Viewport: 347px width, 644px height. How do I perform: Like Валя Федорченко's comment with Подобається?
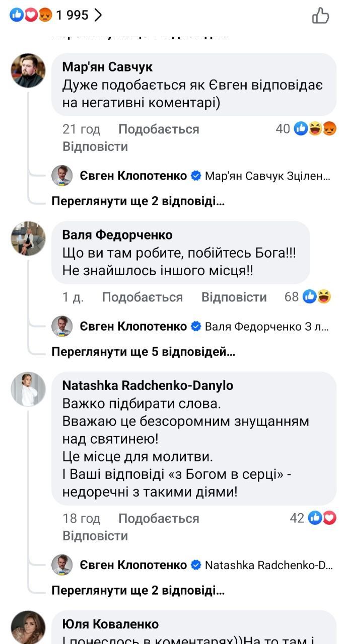tap(142, 297)
